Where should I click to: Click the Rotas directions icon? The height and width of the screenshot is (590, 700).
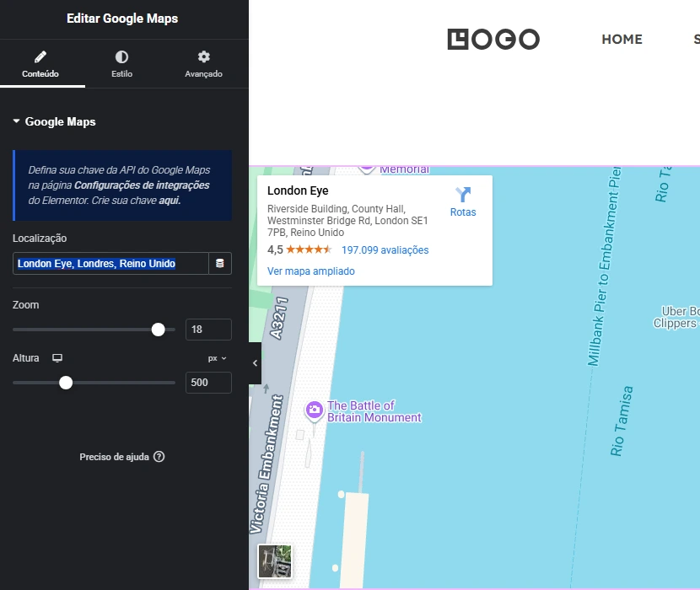(x=463, y=196)
